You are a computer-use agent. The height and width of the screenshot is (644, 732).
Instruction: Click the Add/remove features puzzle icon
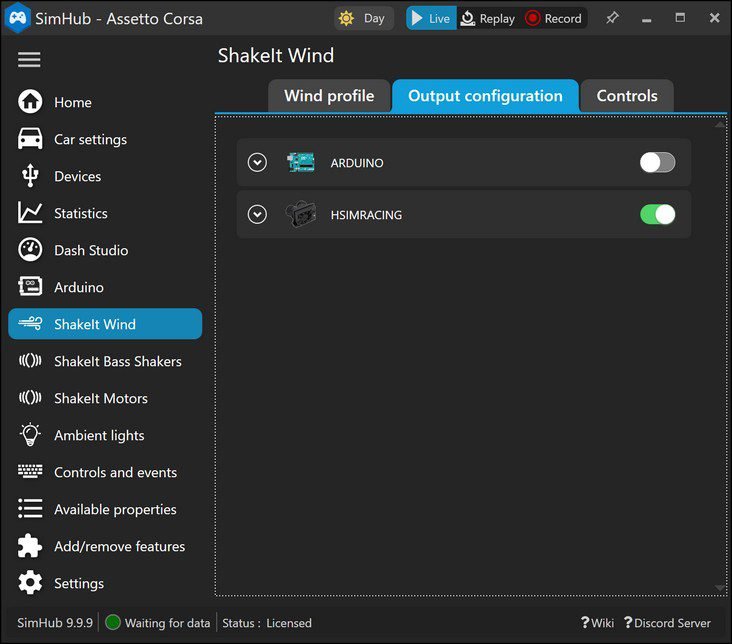pos(30,546)
